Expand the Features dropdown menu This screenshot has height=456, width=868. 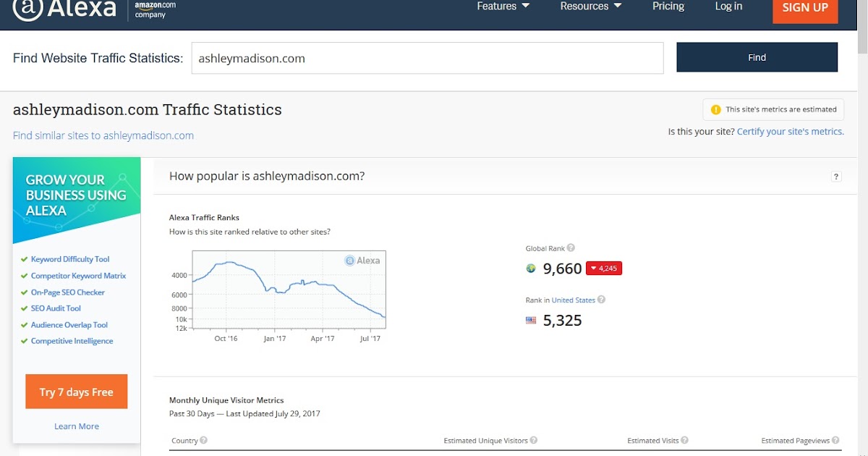point(503,7)
